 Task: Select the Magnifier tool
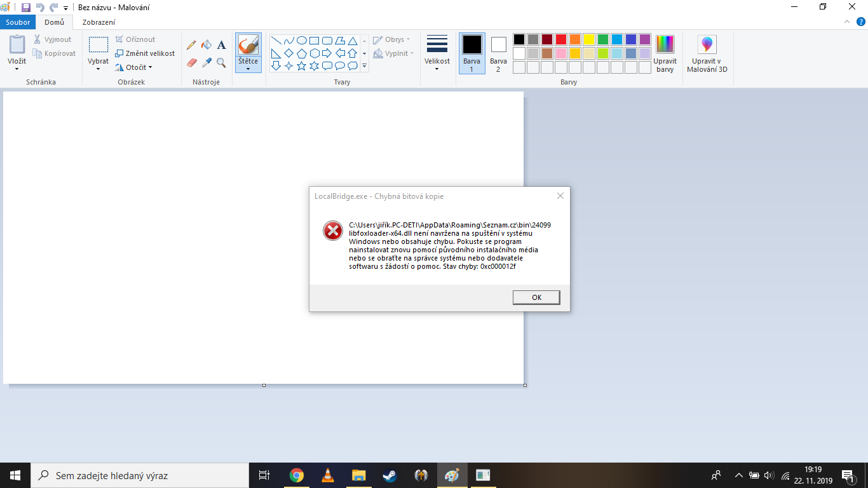(x=221, y=62)
